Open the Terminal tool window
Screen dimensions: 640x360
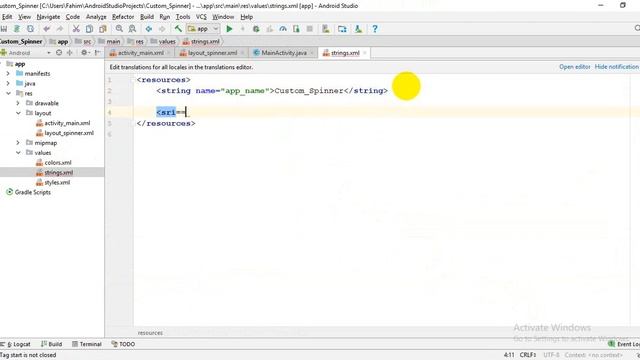[87, 344]
